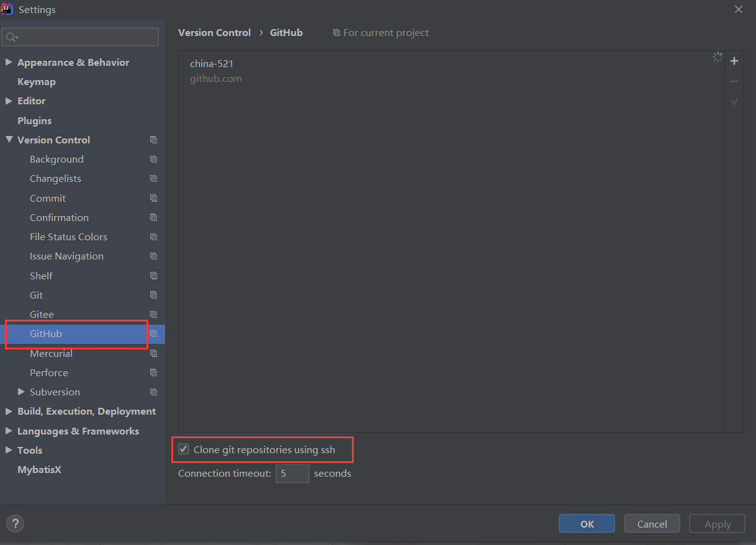Image resolution: width=756 pixels, height=545 pixels.
Task: Click project-level icon beside Perforce
Action: 153,373
